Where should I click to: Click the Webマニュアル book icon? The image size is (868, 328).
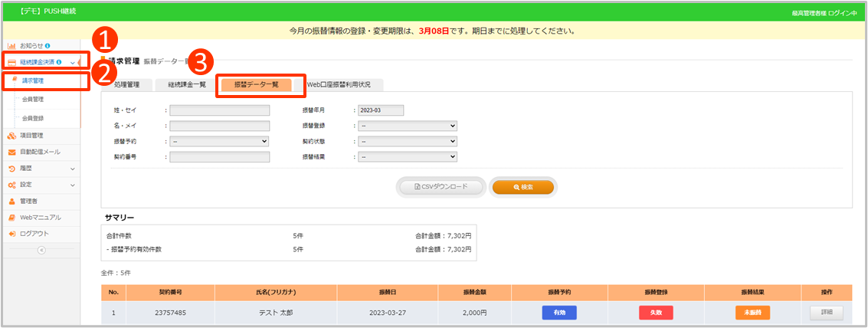click(12, 217)
